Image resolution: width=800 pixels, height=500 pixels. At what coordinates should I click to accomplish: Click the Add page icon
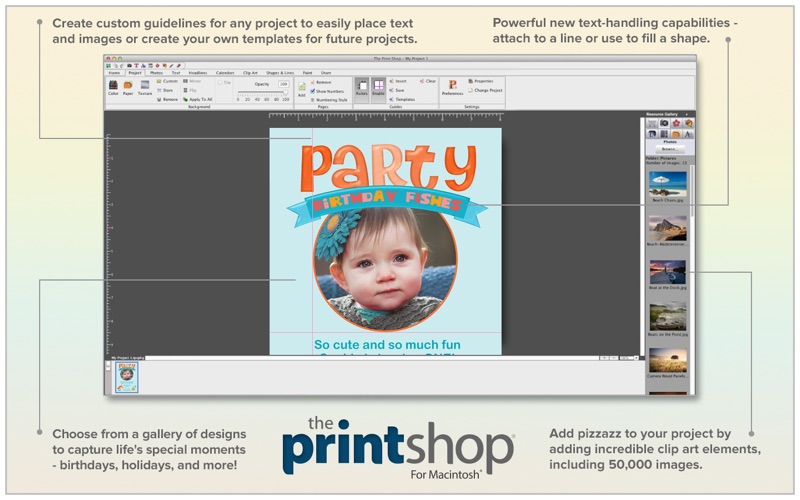click(x=301, y=89)
